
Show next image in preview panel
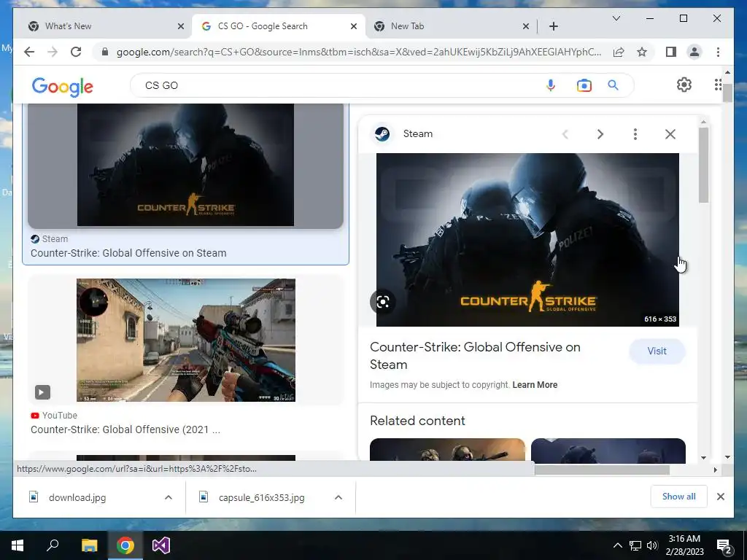[x=600, y=134]
